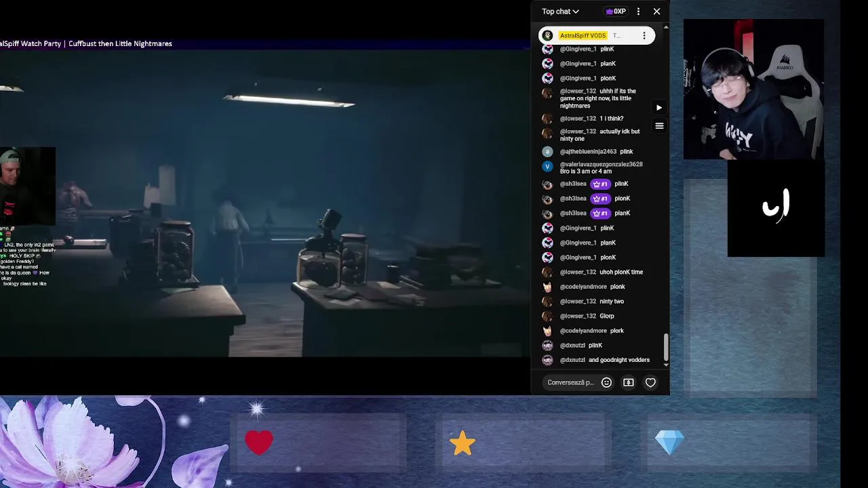Click the avatar next to @dxnutzl plinK
The image size is (868, 488).
tap(548, 346)
